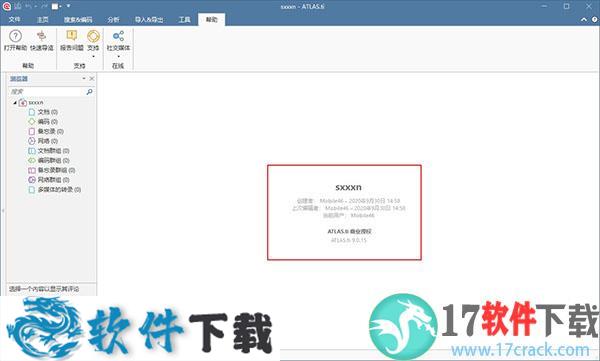Switch to the 搜索&编码 ribbon tab
The height and width of the screenshot is (361, 600).
[78, 20]
